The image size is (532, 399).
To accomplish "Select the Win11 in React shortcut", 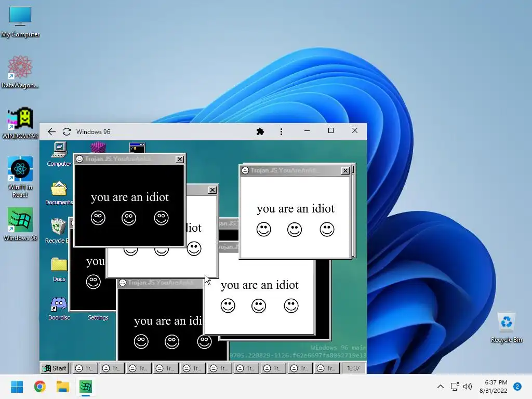I will coord(20,177).
